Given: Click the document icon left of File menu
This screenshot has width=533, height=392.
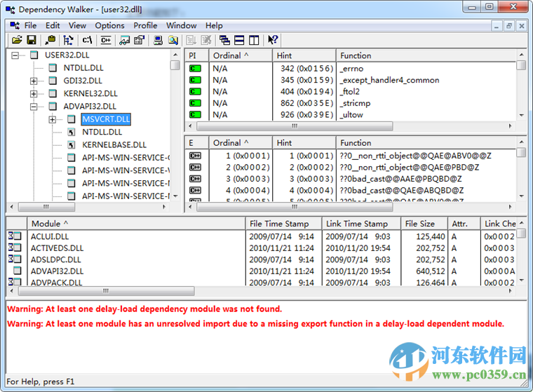Looking at the screenshot, I should click(x=15, y=25).
